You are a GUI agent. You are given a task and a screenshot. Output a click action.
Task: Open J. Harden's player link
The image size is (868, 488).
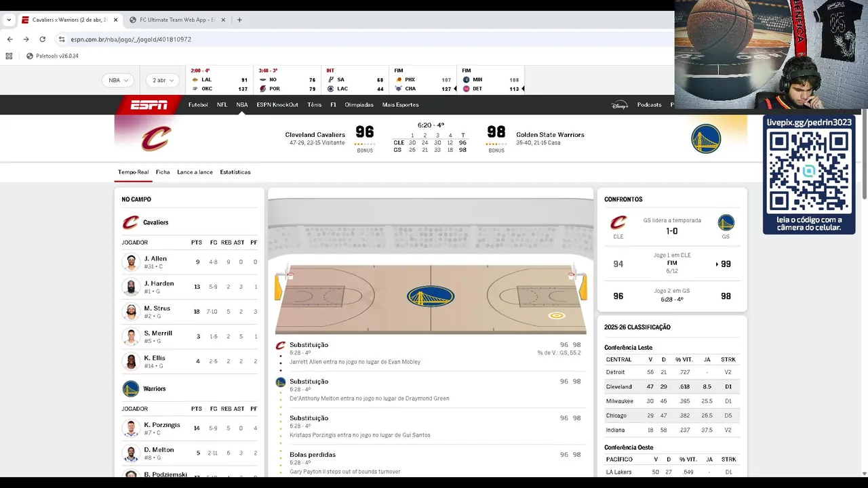(159, 283)
